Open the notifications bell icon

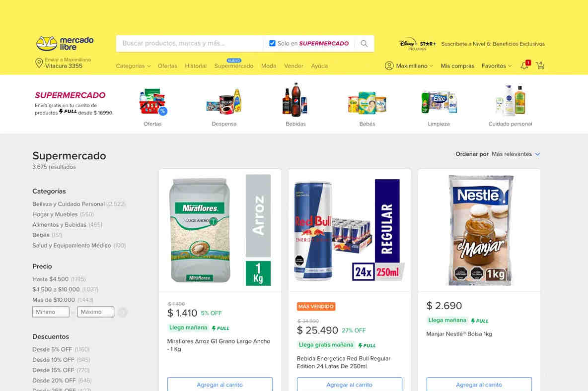point(524,65)
